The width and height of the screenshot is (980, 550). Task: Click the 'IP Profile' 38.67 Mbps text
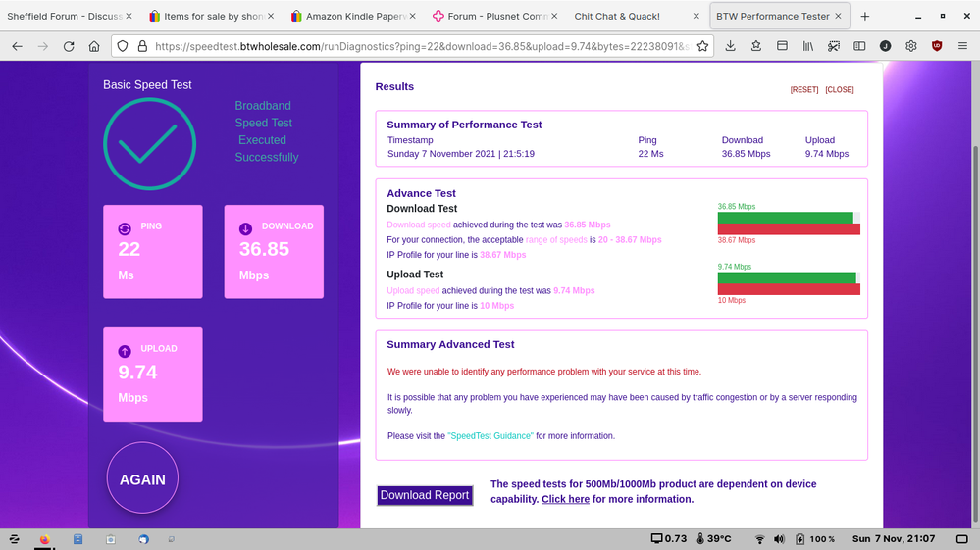click(456, 255)
